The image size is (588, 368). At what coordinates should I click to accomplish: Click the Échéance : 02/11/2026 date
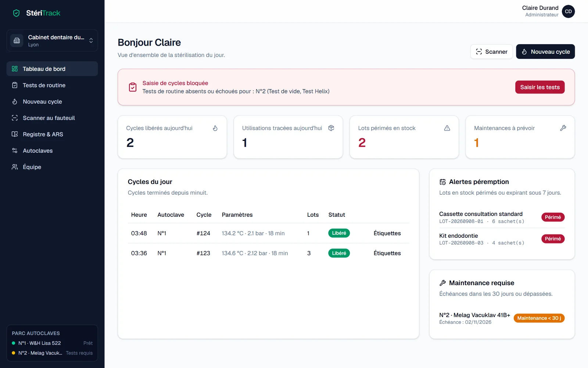pyautogui.click(x=465, y=322)
